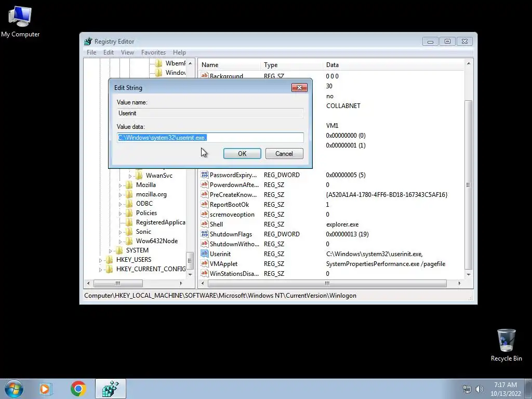Viewport: 532px width, 399px height.
Task: Open the View menu
Action: coord(127,52)
